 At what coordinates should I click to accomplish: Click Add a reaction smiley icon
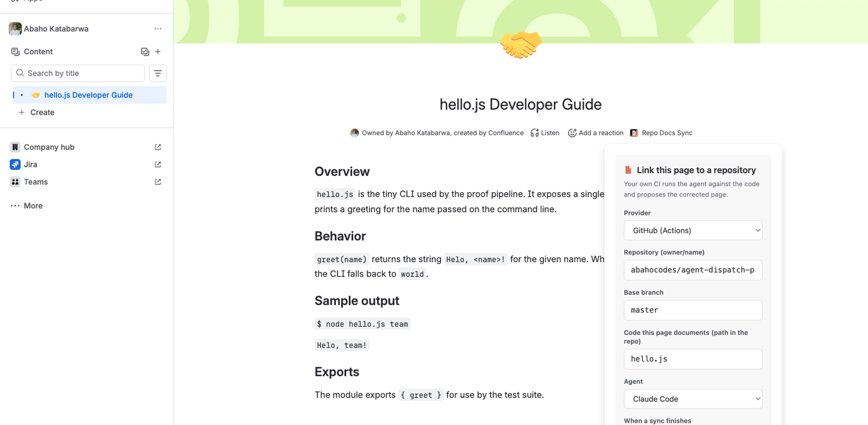(x=572, y=133)
